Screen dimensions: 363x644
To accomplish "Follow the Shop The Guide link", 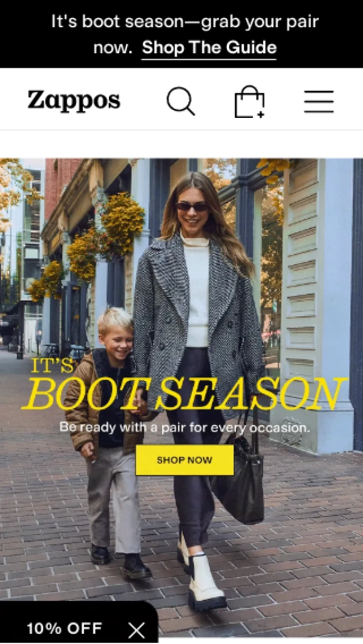I will click(209, 48).
